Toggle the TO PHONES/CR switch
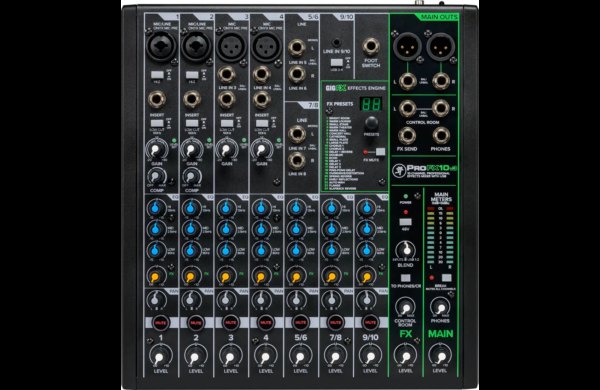Screen dimensions: 600x390 click(405, 278)
